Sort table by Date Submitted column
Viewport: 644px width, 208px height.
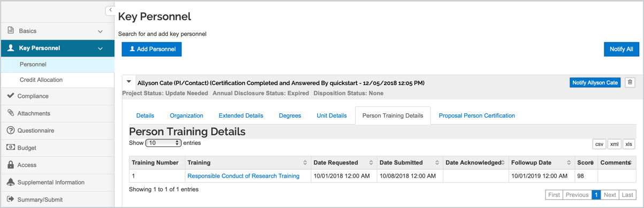click(x=409, y=163)
